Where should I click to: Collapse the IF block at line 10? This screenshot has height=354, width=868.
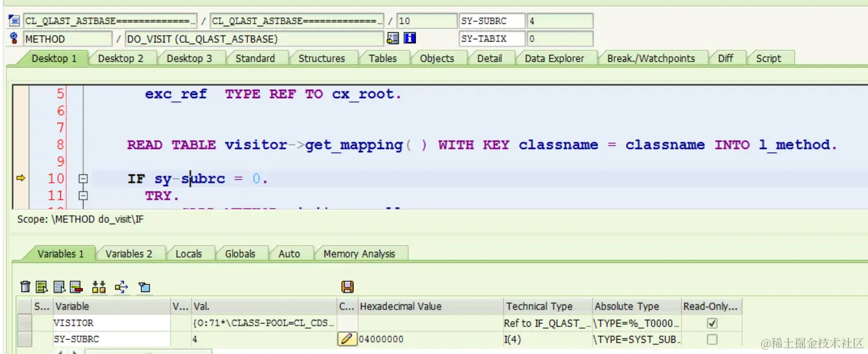(x=83, y=179)
